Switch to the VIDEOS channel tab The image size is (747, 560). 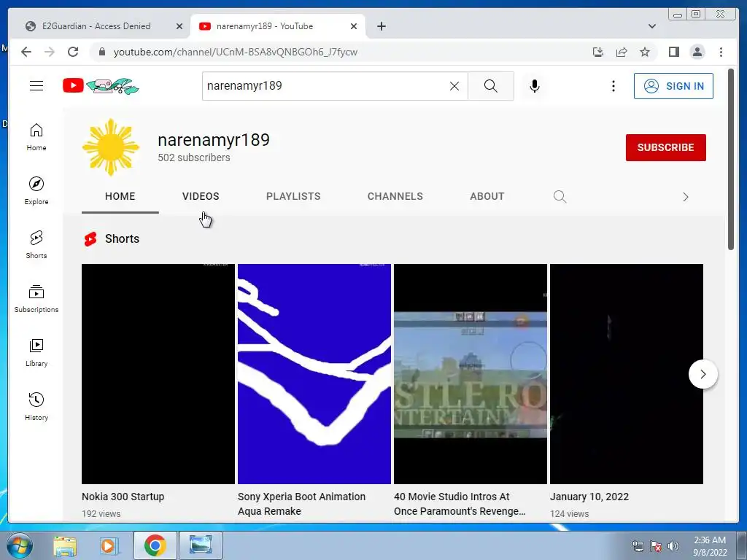click(x=201, y=196)
